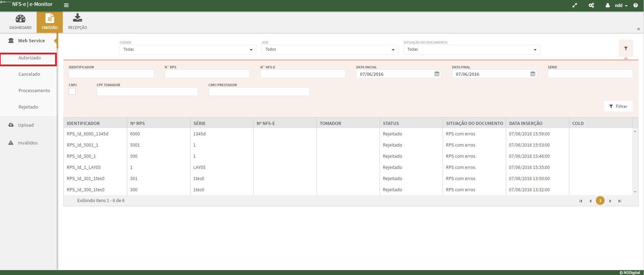
Task: Open the Data Final calendar picker
Action: pyautogui.click(x=533, y=74)
